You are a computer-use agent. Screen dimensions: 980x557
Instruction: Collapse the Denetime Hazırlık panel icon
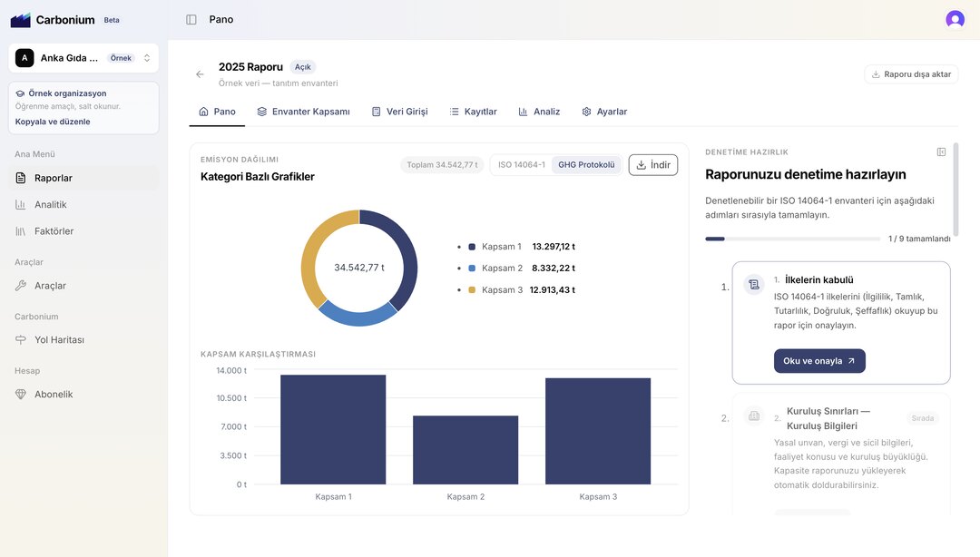coord(941,151)
